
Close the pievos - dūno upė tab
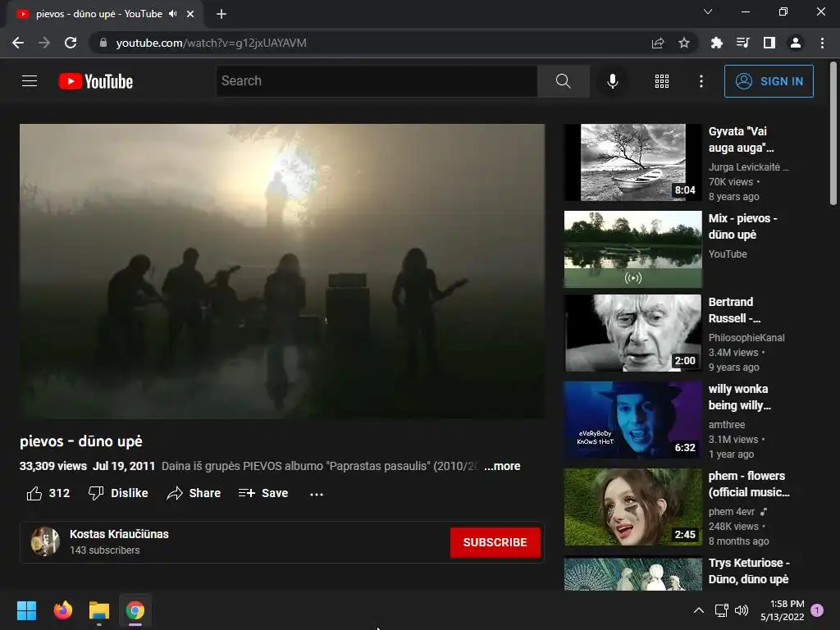[x=190, y=14]
